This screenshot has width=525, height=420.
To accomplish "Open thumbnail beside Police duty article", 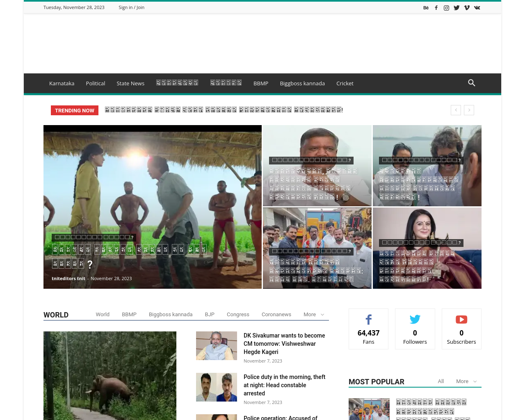I will pyautogui.click(x=217, y=387).
